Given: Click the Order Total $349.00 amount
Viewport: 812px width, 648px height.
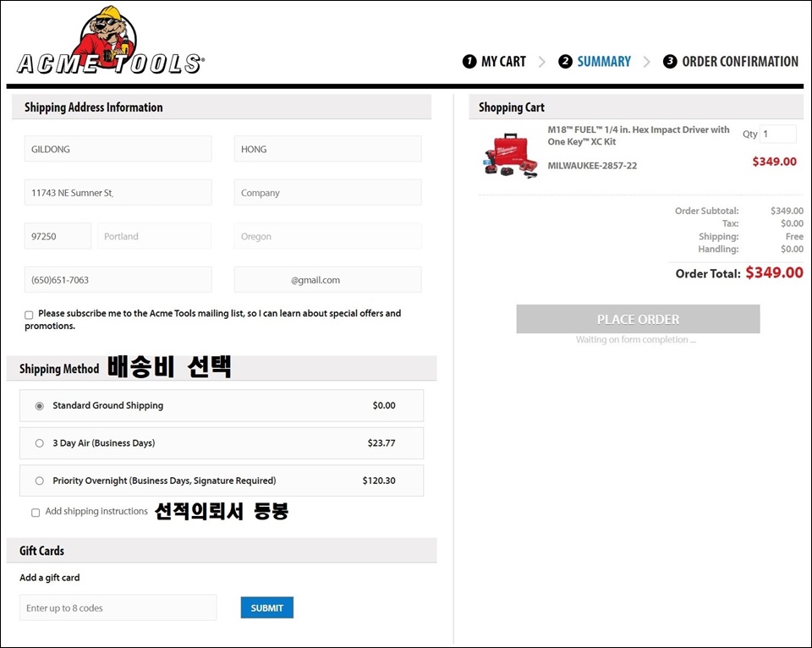Looking at the screenshot, I should (x=774, y=273).
